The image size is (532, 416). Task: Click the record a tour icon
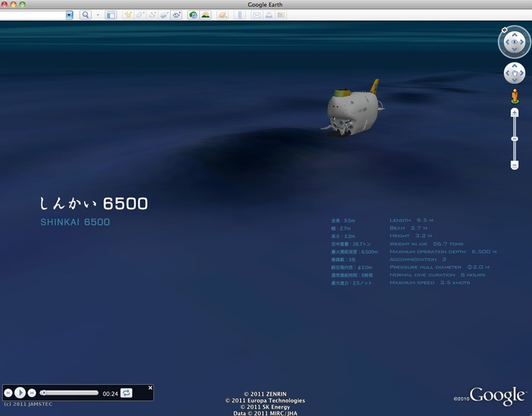(x=176, y=15)
